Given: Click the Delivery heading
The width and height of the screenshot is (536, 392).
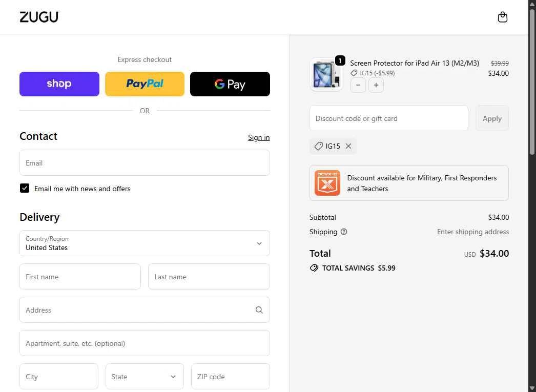Looking at the screenshot, I should point(39,217).
